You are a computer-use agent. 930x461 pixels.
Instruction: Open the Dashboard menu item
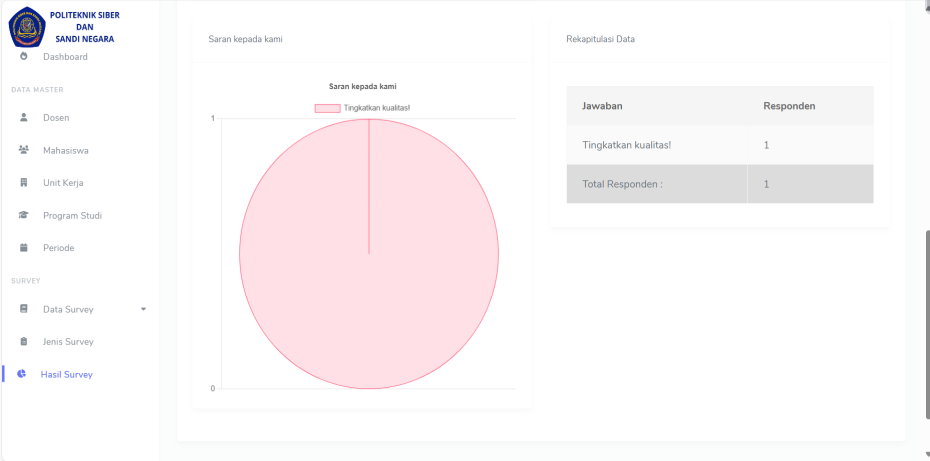coord(65,57)
